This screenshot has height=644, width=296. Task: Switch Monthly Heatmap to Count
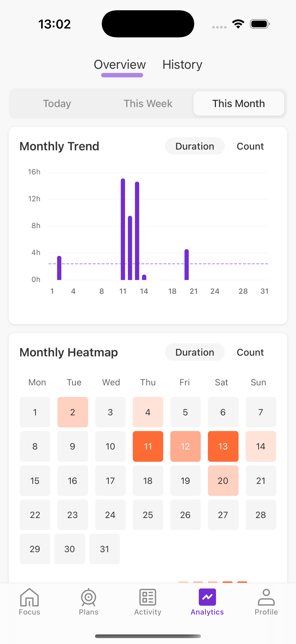tap(250, 352)
